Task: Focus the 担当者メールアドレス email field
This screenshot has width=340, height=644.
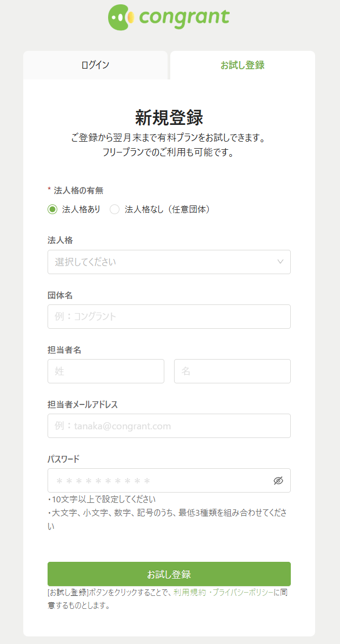Action: click(x=169, y=426)
